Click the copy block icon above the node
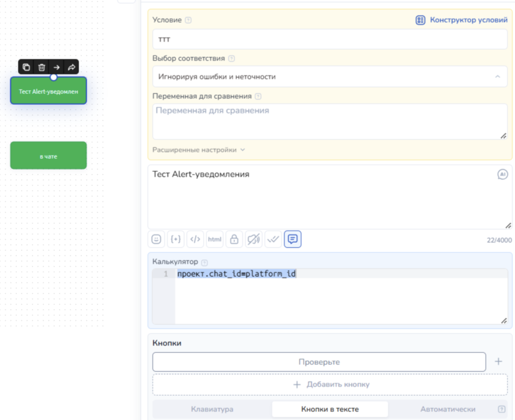Screen dimensions: 515x420 click(26, 67)
